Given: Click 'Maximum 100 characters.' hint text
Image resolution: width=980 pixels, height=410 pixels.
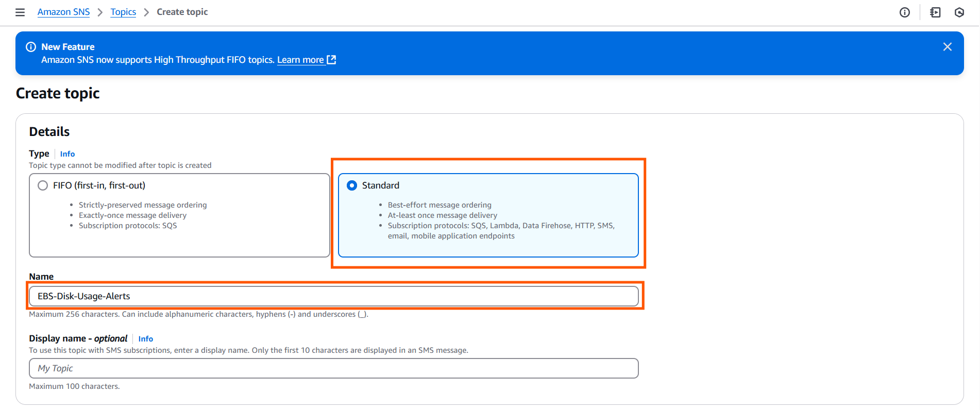Looking at the screenshot, I should point(74,386).
